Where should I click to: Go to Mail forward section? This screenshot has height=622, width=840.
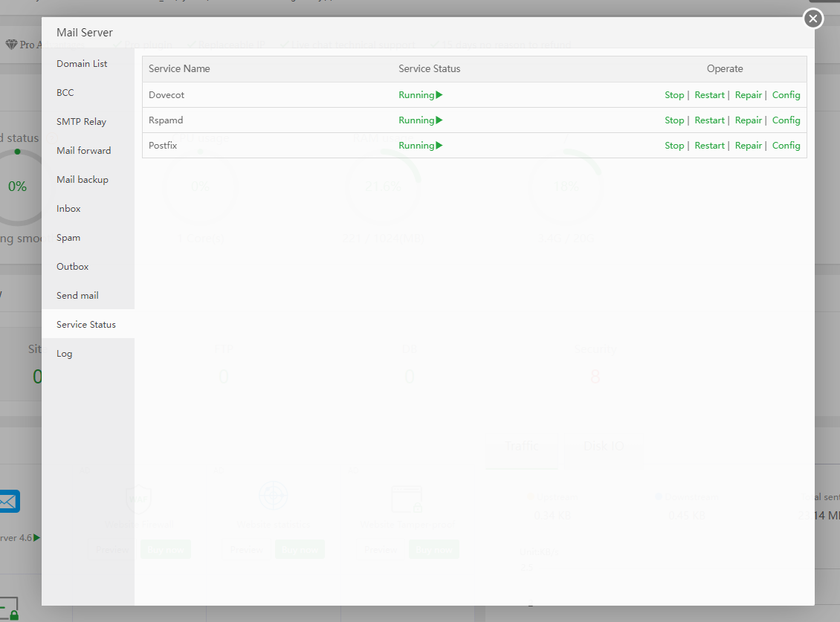[x=83, y=151]
